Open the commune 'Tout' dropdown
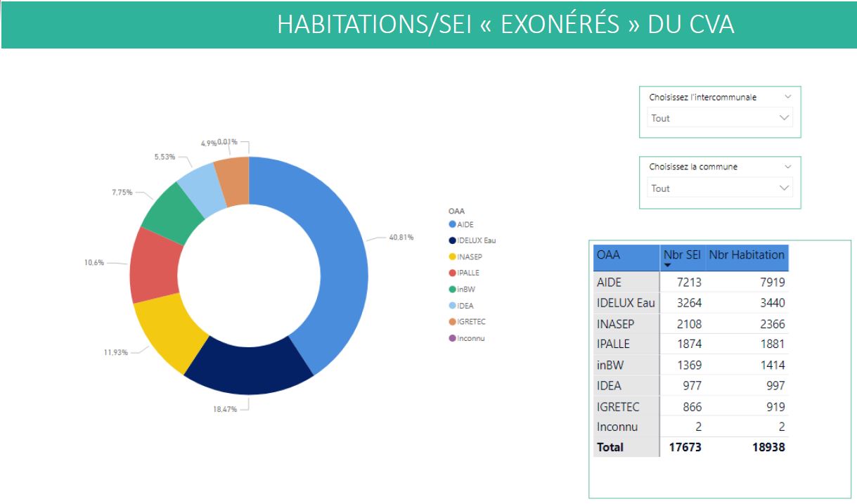Screen dimensions: 857x504 click(719, 188)
